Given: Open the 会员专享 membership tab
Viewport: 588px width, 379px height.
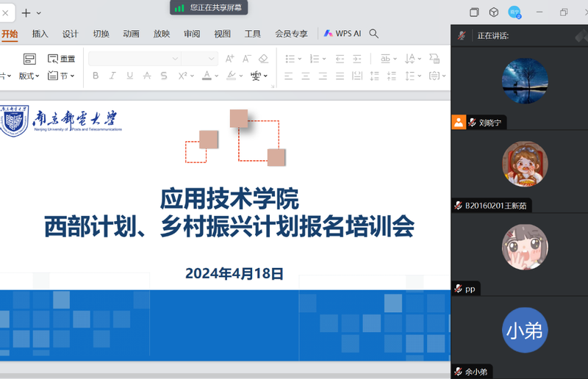Looking at the screenshot, I should (x=291, y=34).
